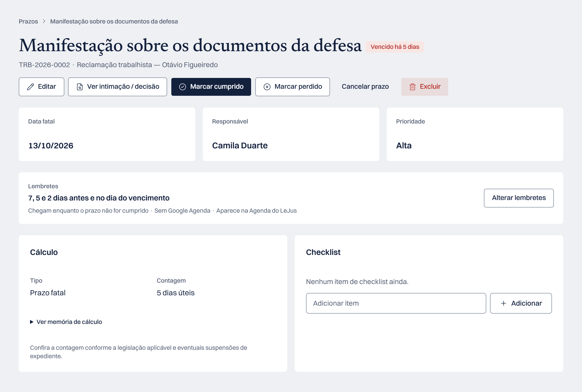Image resolution: width=582 pixels, height=392 pixels.
Task: Open the Prazos breadcrumb link
Action: click(28, 22)
